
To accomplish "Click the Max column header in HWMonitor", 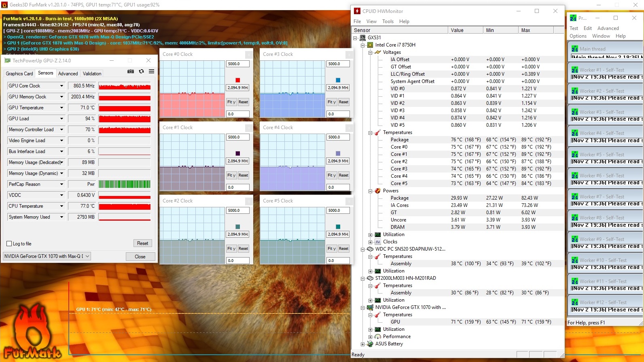I will point(536,30).
